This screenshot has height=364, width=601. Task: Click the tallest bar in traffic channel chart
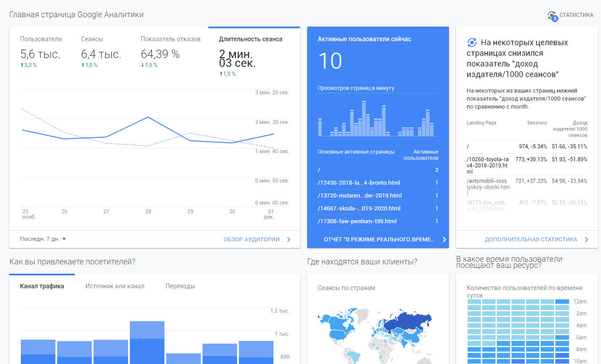coord(147,342)
